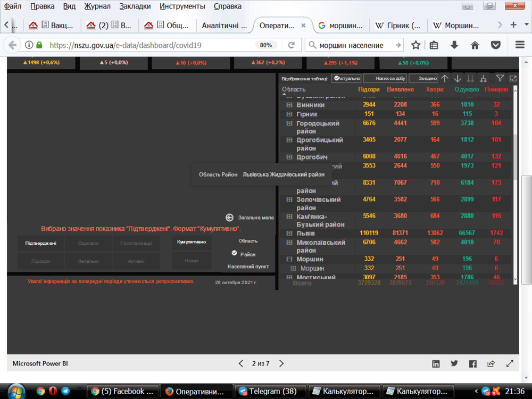
Task: Expand the Львів row in table
Action: (289, 234)
